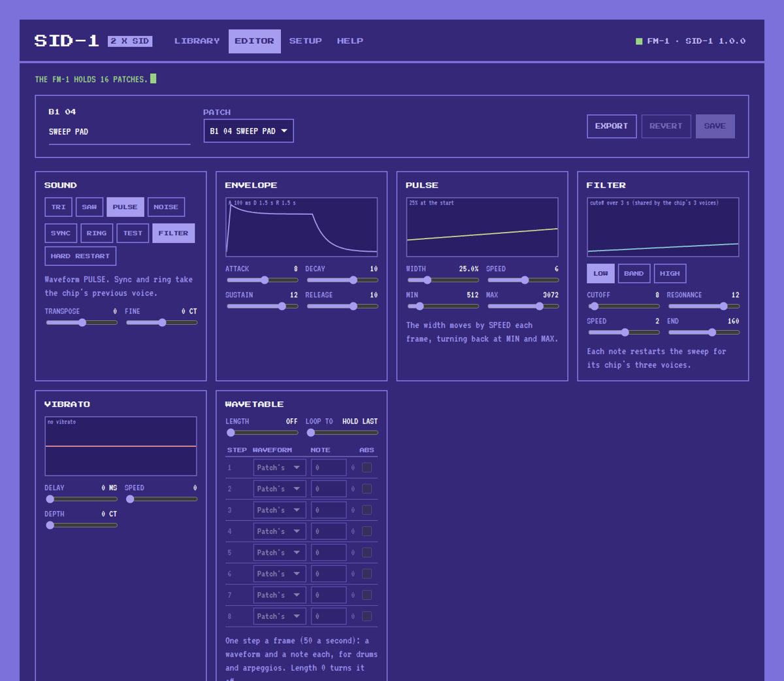Adjust the Fine tune slider
This screenshot has height=681, width=784.
(x=162, y=322)
